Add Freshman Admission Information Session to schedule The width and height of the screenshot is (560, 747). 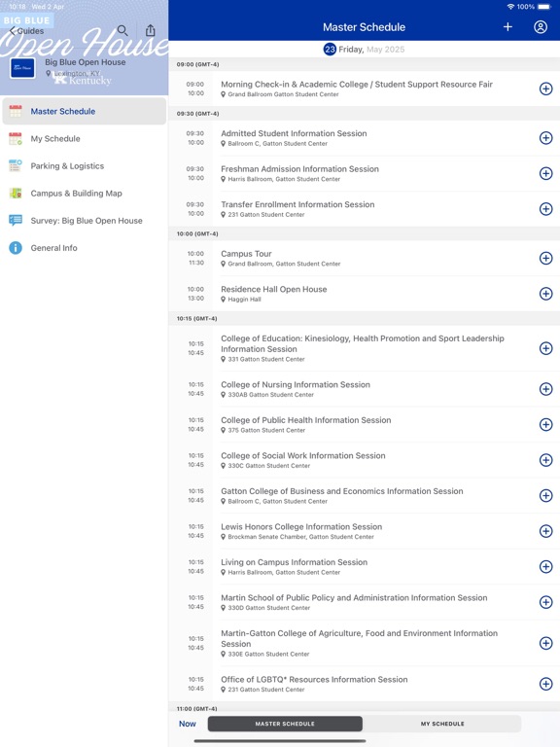545,173
